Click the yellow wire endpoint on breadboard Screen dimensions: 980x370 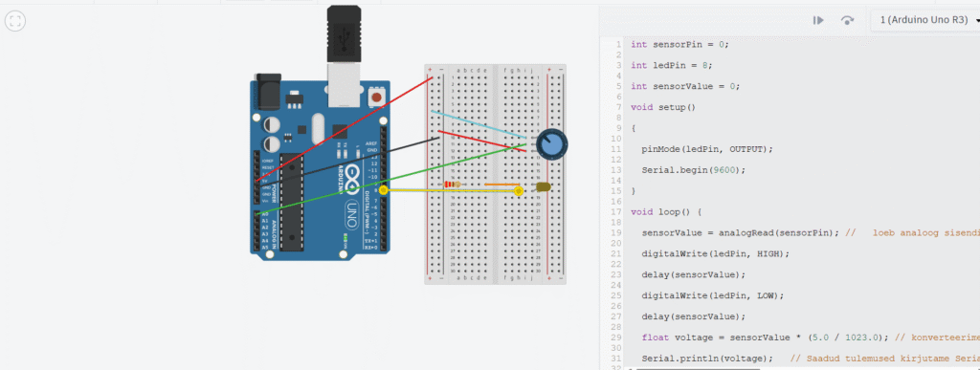click(518, 191)
